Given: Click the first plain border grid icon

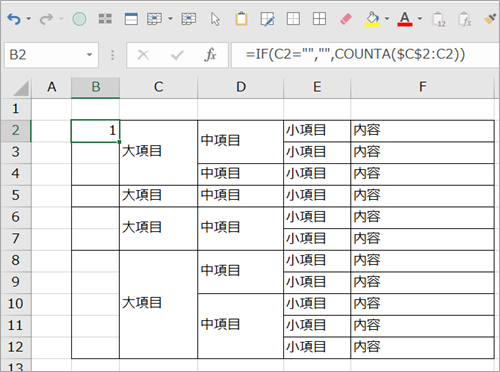Looking at the screenshot, I should pyautogui.click(x=293, y=19).
